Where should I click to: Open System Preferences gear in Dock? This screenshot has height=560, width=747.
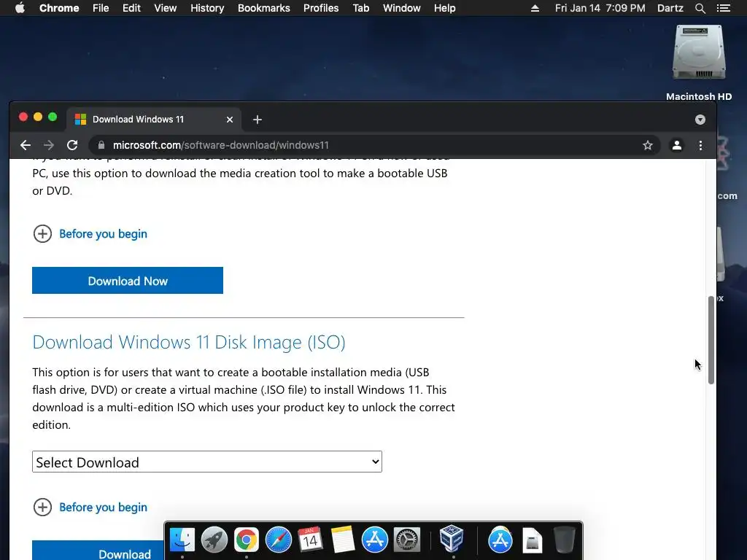407,540
